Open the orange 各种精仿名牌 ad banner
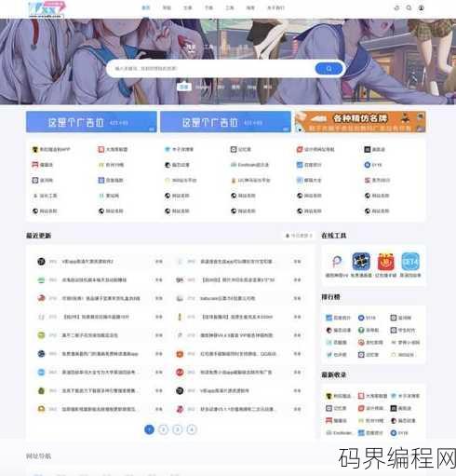The width and height of the screenshot is (456, 476). point(360,122)
